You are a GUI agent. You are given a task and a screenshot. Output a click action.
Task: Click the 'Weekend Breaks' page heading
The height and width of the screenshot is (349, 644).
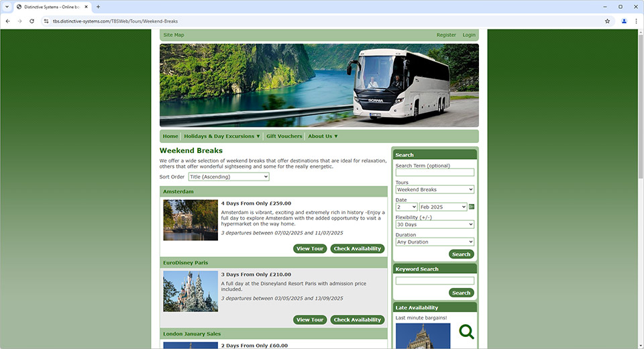pos(191,150)
